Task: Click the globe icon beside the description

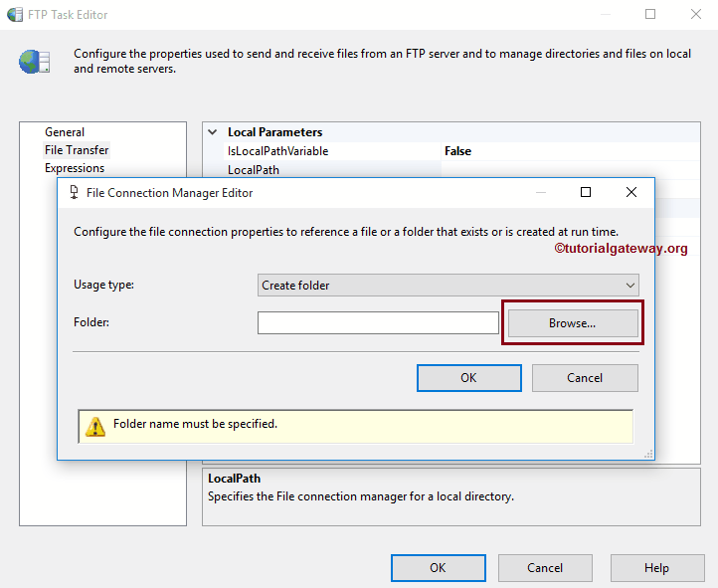Action: (34, 62)
